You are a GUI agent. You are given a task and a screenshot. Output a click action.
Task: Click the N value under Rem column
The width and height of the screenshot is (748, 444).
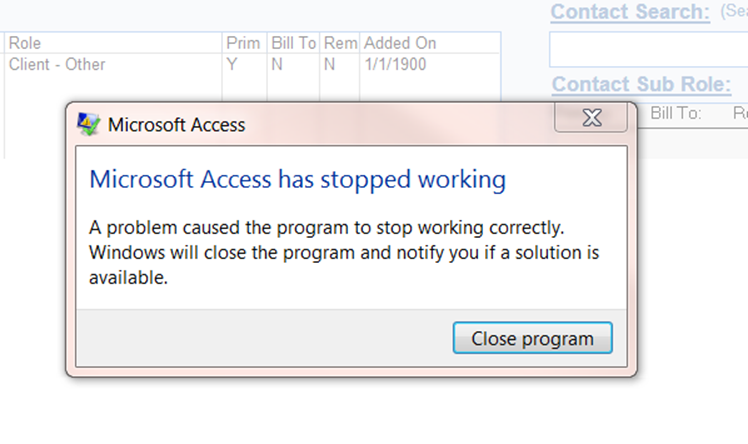pos(329,64)
